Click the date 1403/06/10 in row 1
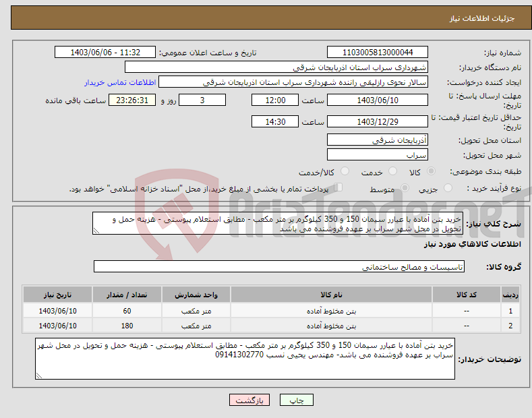This screenshot has height=418, width=532. pos(57,311)
